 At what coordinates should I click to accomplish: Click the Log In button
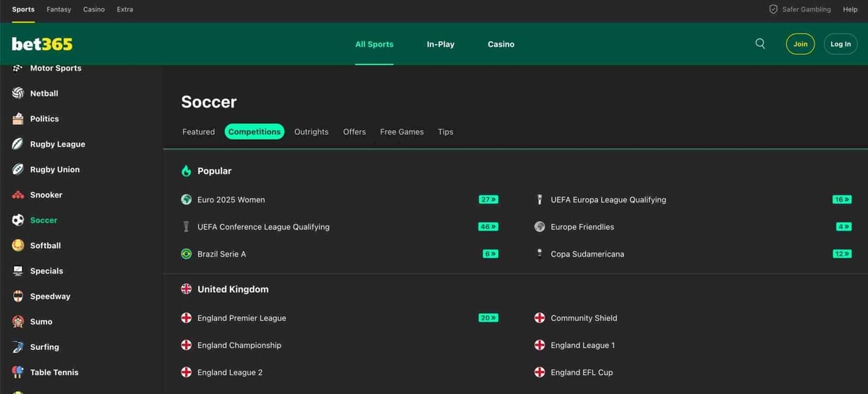tap(841, 44)
